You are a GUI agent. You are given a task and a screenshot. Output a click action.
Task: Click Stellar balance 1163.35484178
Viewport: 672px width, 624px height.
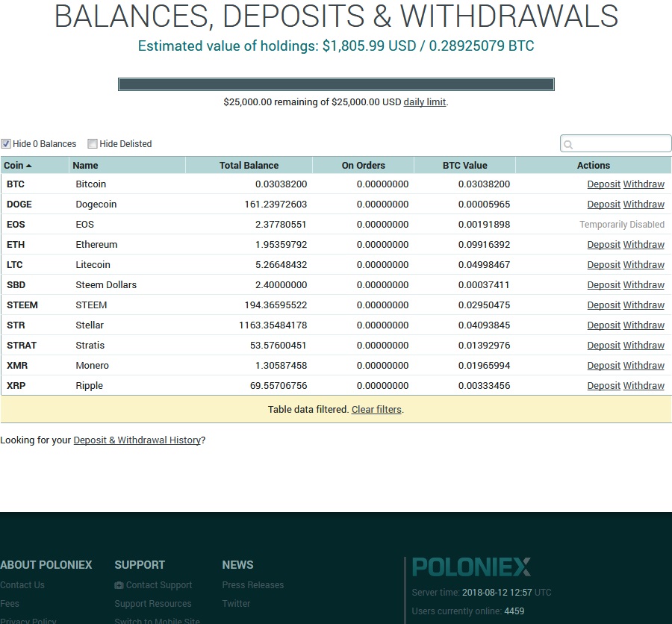tap(273, 325)
